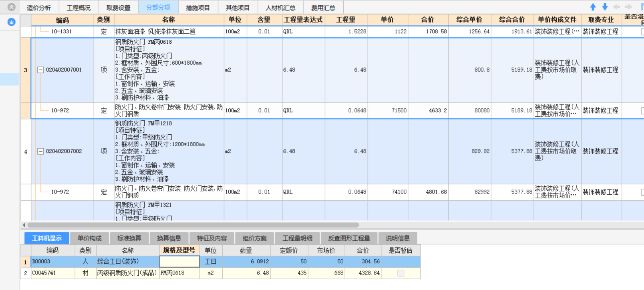Click the 单价 value 71500
The image size is (644, 290).
(x=399, y=110)
